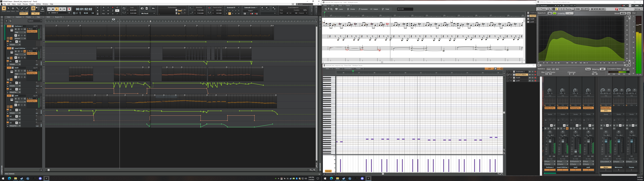
Task: Open the Region FX track view menu
Action: 59,17
